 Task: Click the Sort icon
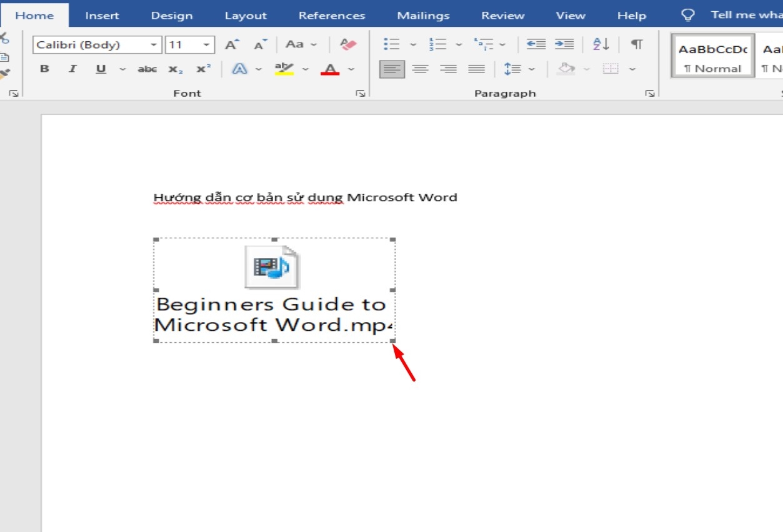(x=601, y=44)
